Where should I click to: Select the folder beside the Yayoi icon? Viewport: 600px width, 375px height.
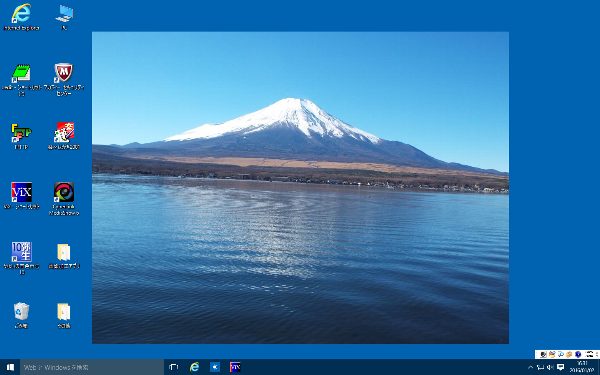point(64,256)
